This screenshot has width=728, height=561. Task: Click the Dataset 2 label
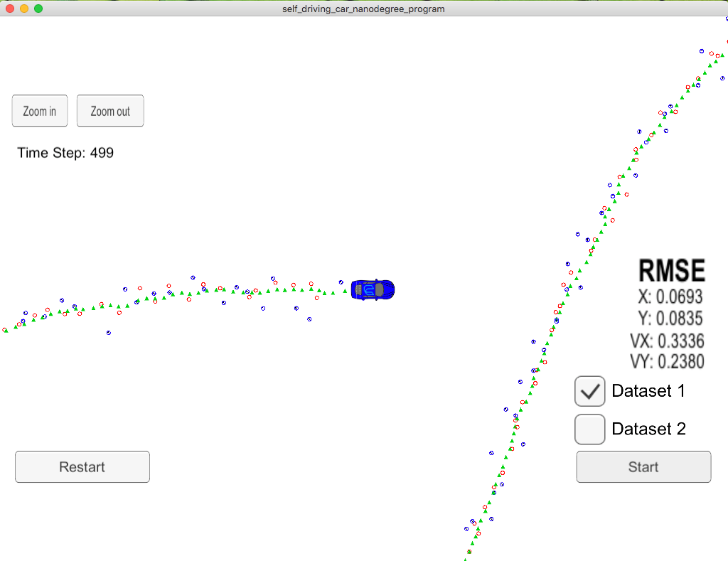(648, 429)
